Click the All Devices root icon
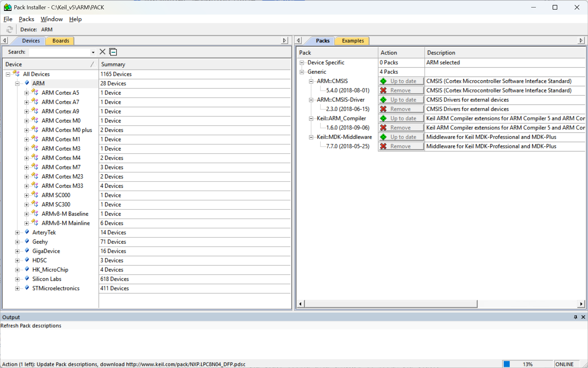 point(16,74)
